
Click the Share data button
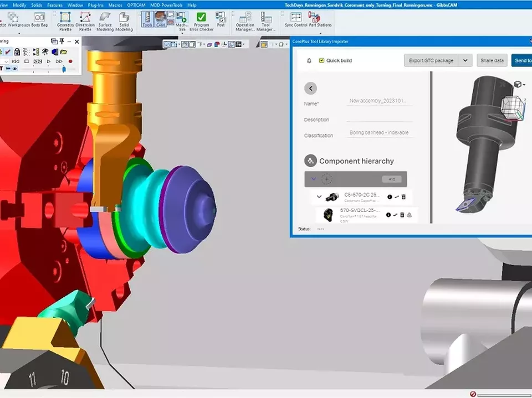coord(492,60)
